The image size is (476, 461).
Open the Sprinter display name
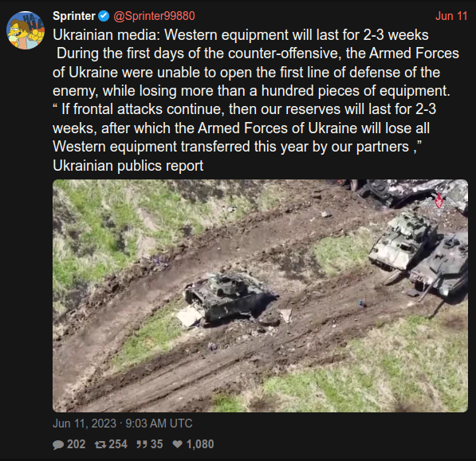pos(74,16)
